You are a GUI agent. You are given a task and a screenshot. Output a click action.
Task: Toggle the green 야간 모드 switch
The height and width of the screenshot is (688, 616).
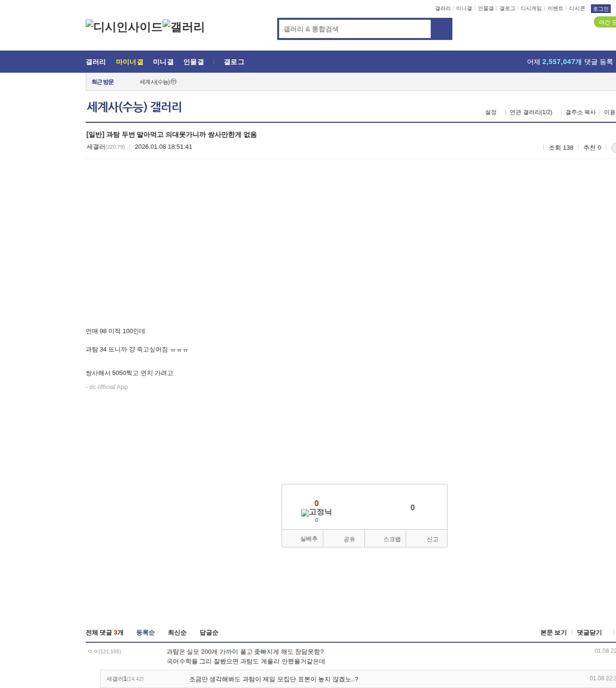point(605,22)
